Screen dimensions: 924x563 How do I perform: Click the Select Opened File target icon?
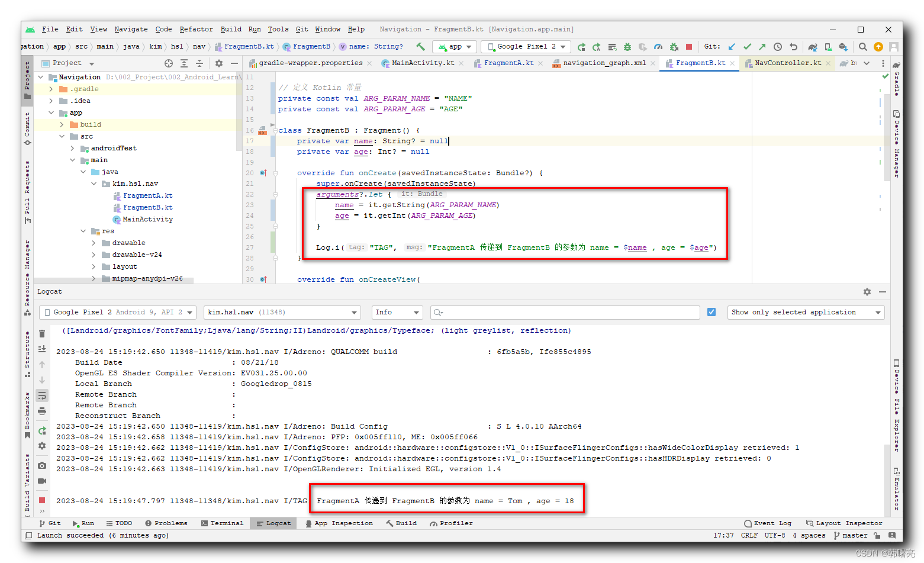(169, 63)
